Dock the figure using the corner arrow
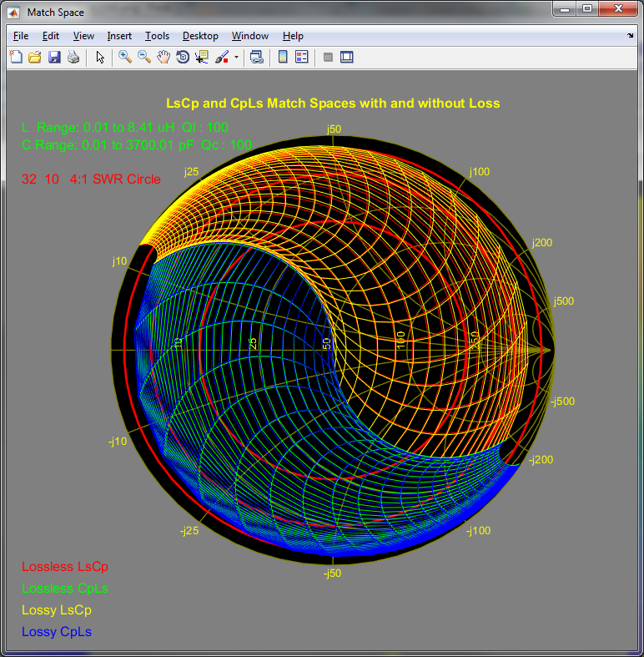 pyautogui.click(x=630, y=36)
